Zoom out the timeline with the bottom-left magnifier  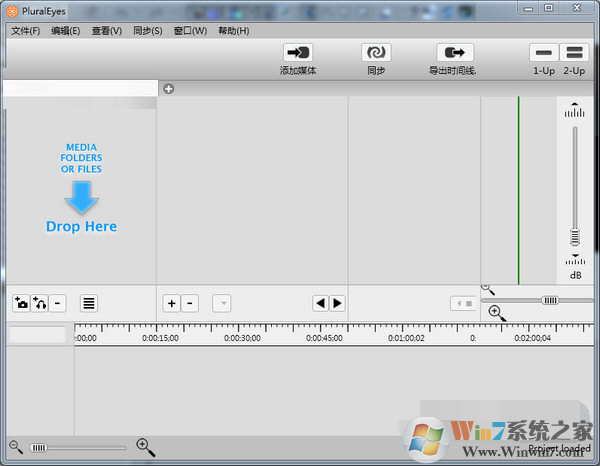[x=16, y=446]
